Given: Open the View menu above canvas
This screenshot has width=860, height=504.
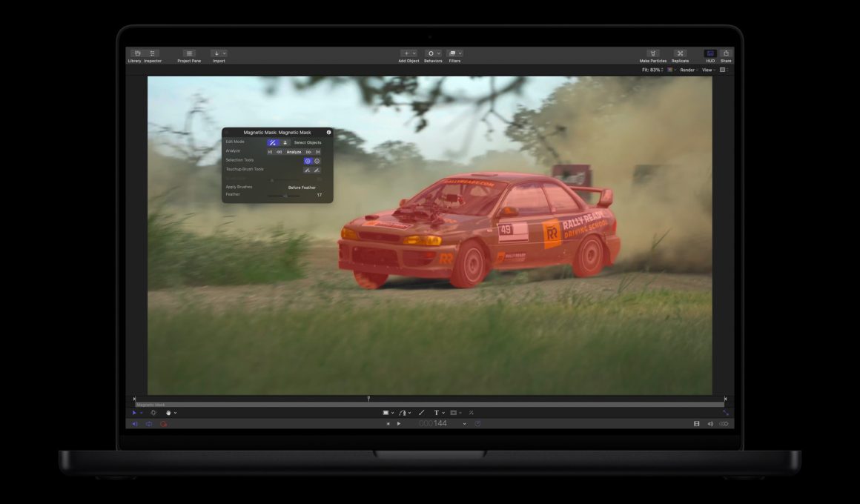Looking at the screenshot, I should [708, 70].
